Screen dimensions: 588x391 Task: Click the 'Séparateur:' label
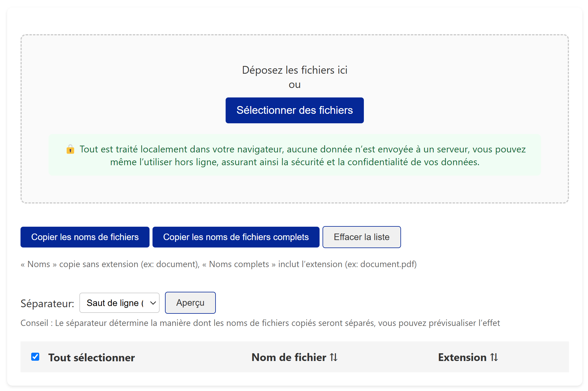click(47, 303)
